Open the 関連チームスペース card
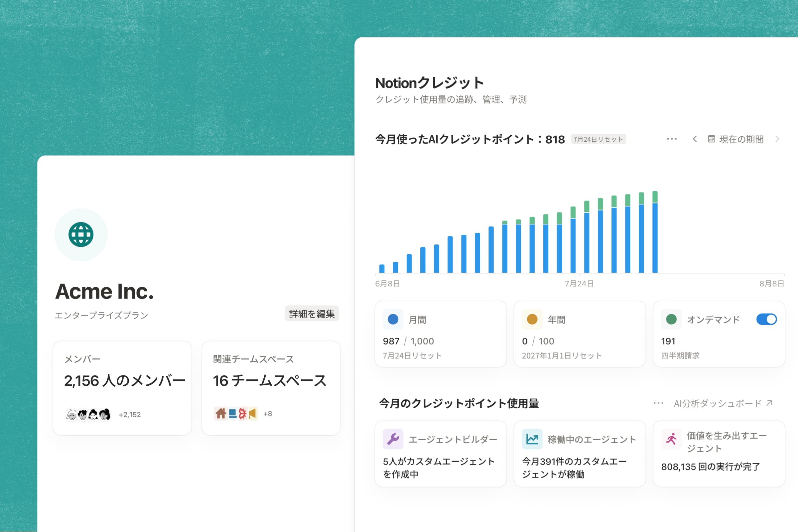This screenshot has height=532, width=798. click(271, 388)
